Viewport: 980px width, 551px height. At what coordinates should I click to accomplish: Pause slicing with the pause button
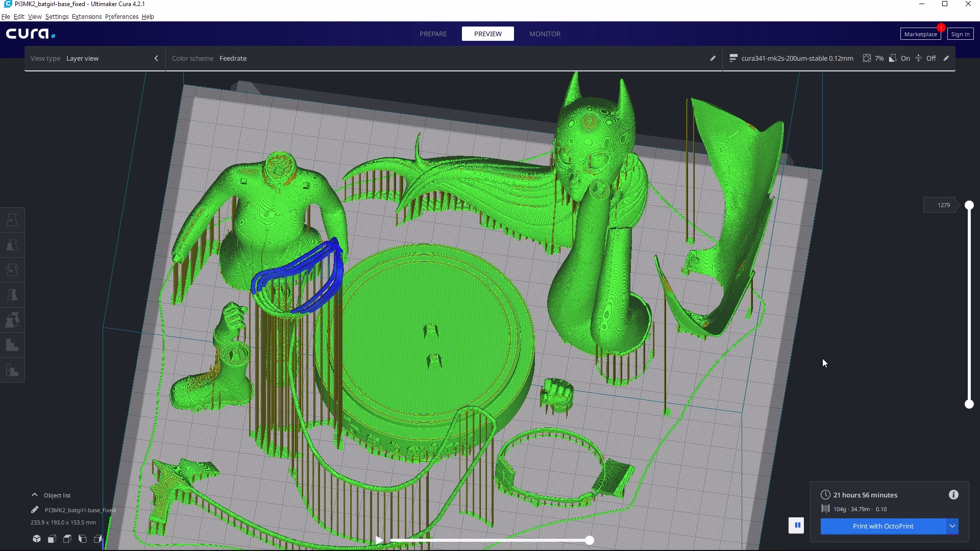[x=797, y=525]
